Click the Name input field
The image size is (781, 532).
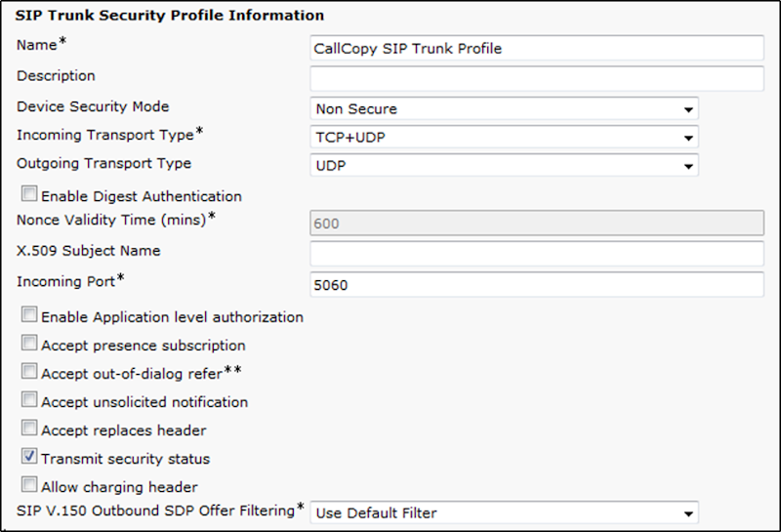[536, 48]
